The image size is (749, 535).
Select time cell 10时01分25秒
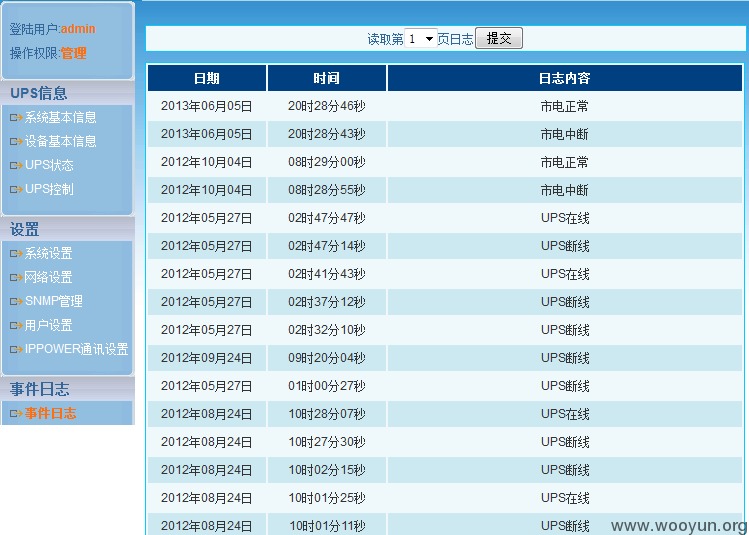(327, 498)
